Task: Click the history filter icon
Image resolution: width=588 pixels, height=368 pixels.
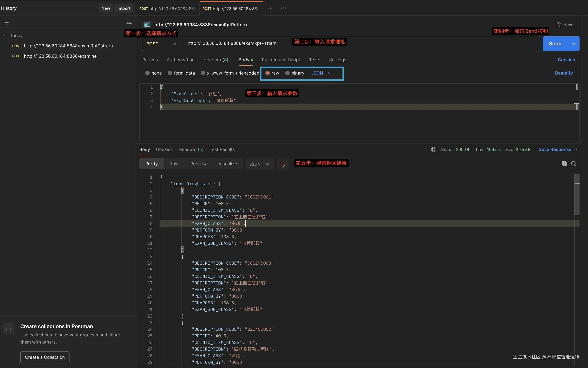Action: point(7,23)
